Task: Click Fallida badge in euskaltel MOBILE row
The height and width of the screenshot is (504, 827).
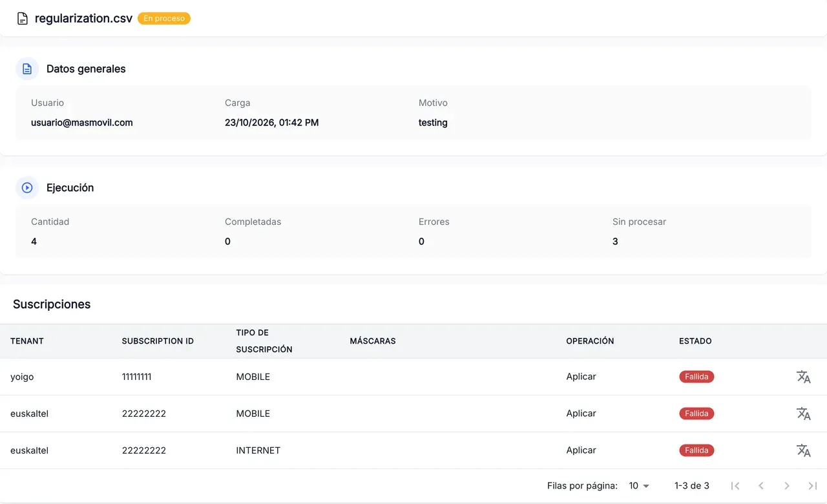Action: (696, 414)
